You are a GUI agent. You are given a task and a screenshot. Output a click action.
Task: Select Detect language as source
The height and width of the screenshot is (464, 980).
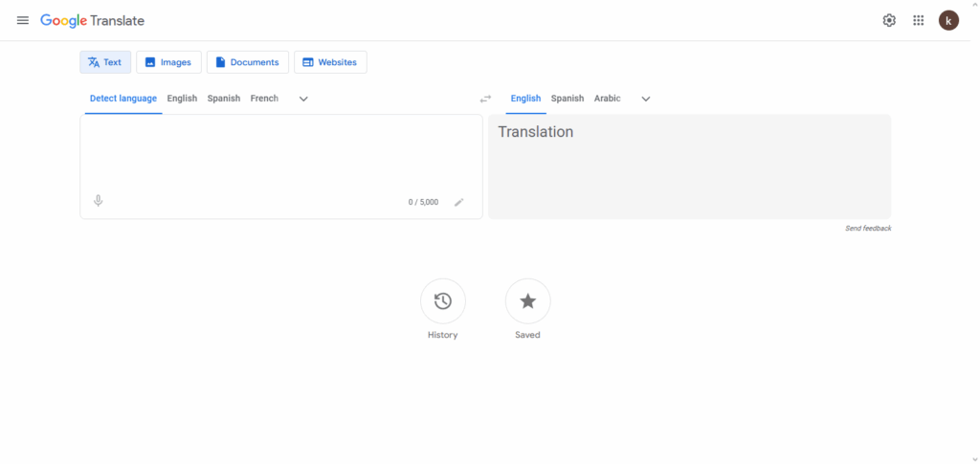[x=123, y=99]
